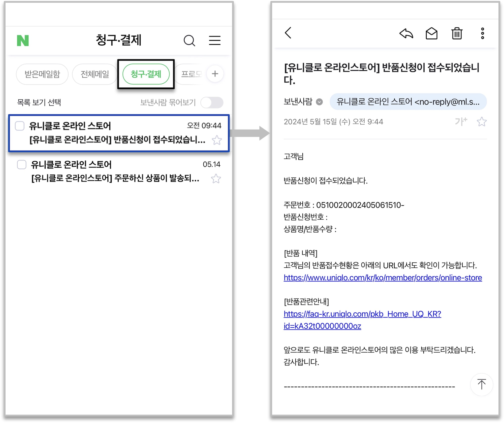Tap the 청구·결제 header title
The width and height of the screenshot is (504, 423).
(x=118, y=40)
